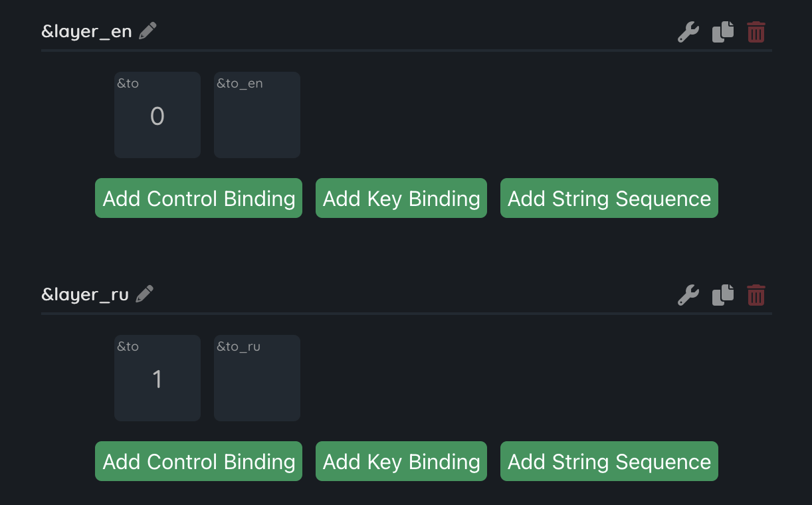This screenshot has height=505, width=812.
Task: Add String Sequence to &layer_ru
Action: click(609, 461)
